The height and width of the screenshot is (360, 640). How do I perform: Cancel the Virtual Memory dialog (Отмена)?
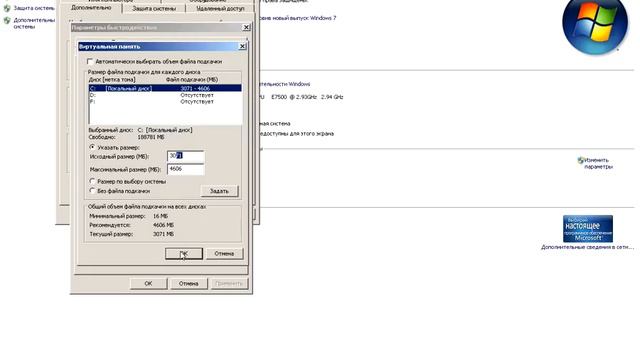tap(224, 253)
